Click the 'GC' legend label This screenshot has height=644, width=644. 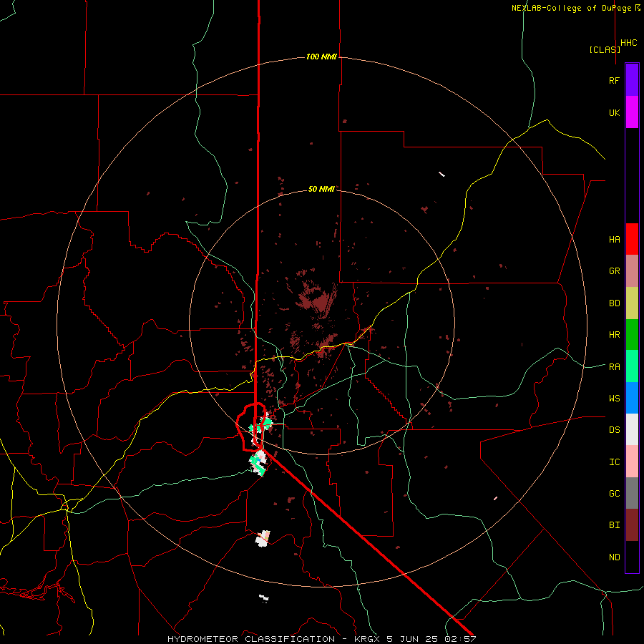click(x=614, y=494)
